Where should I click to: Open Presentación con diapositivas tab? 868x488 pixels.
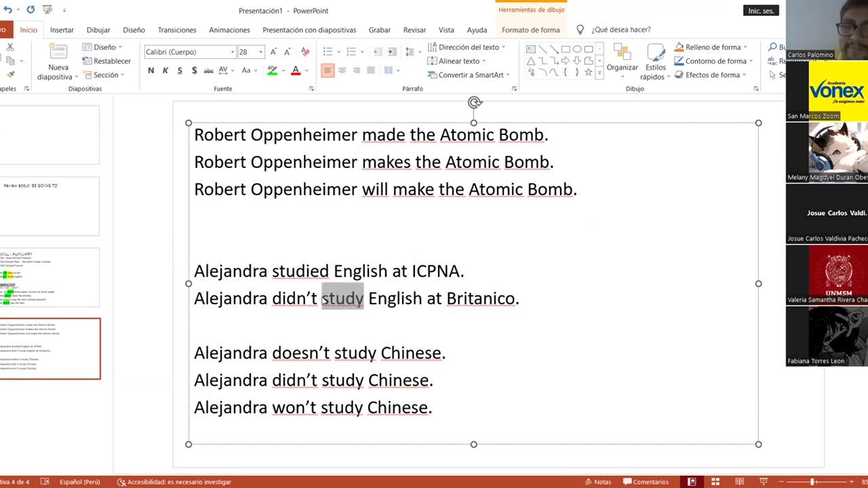pos(309,30)
